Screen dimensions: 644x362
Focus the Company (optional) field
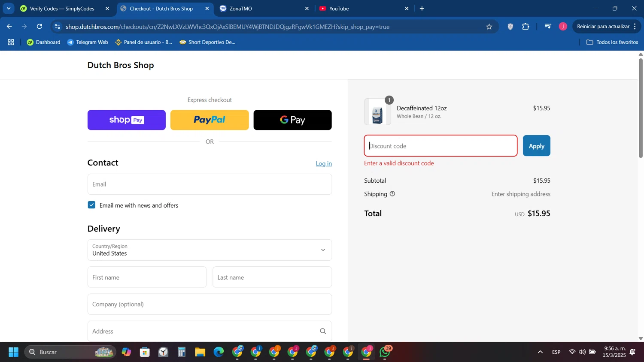click(210, 304)
